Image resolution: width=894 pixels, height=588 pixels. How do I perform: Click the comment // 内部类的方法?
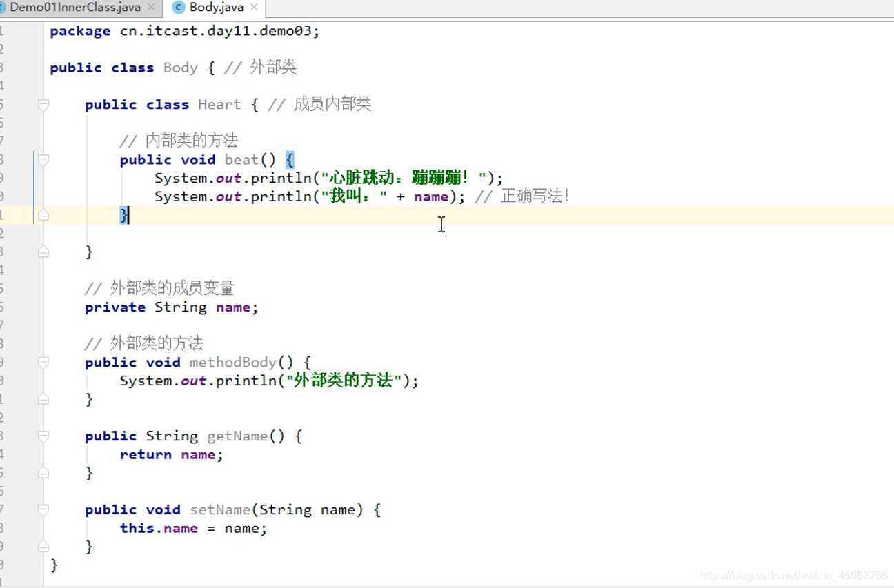[179, 141]
